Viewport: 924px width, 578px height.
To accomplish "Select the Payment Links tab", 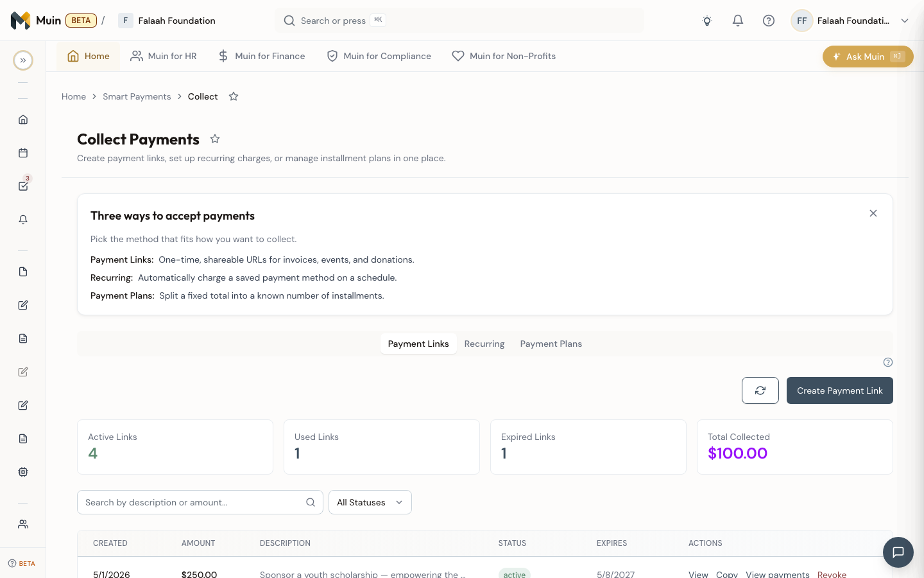I will coord(418,344).
